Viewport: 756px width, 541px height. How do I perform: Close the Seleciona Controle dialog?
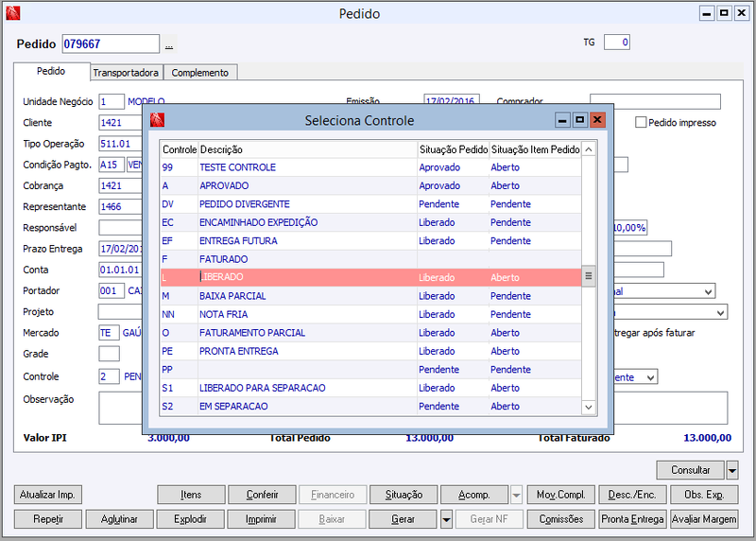[597, 120]
